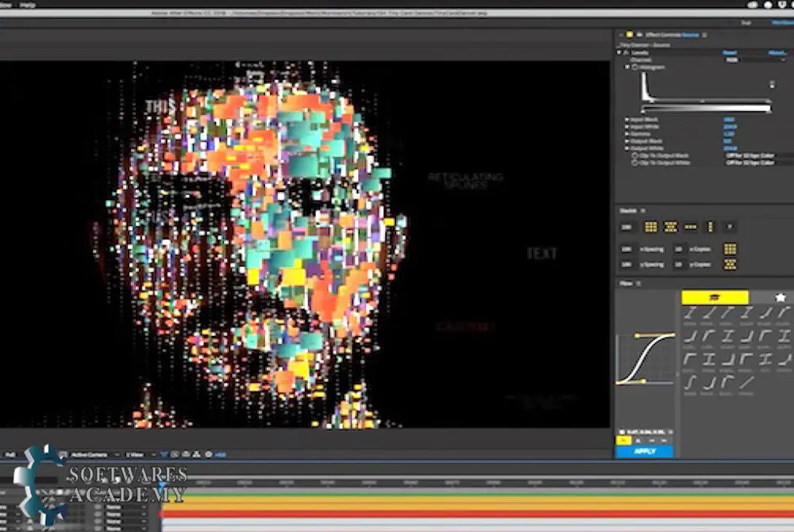This screenshot has width=794, height=532.
Task: Click the yellow label square in Effect Controls header
Action: pyautogui.click(x=630, y=34)
